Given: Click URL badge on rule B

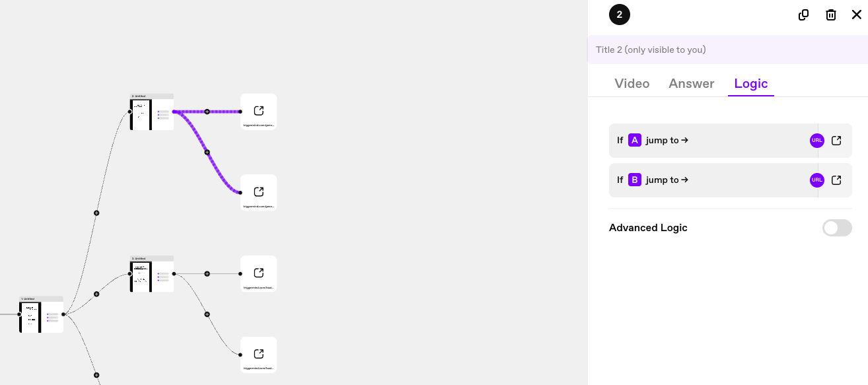Looking at the screenshot, I should [816, 180].
